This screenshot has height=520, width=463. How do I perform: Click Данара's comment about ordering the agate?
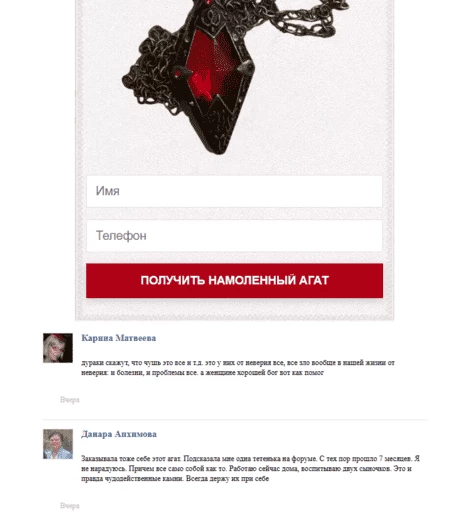point(250,468)
